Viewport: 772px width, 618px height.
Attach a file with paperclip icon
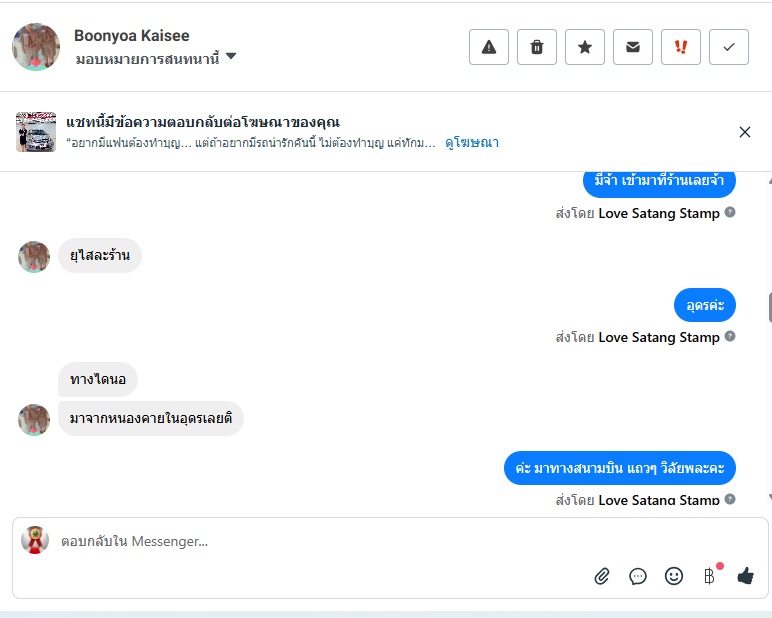602,576
